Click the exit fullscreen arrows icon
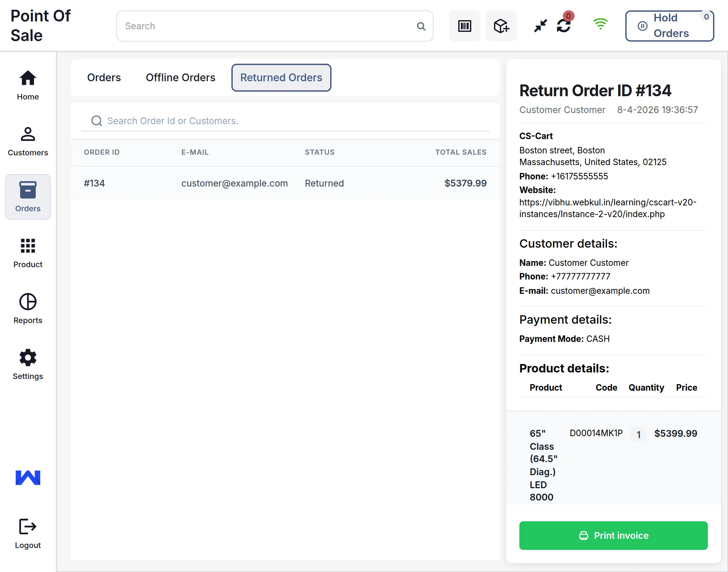This screenshot has width=728, height=572. (540, 26)
